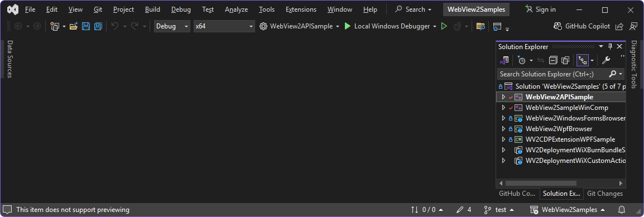Click the Search box in title bar

(x=413, y=9)
